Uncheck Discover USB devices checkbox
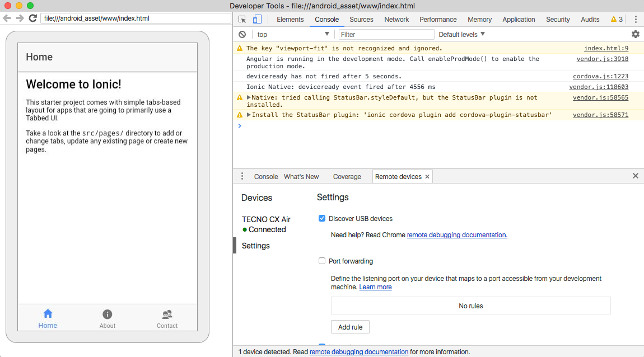The height and width of the screenshot is (357, 644). 322,218
